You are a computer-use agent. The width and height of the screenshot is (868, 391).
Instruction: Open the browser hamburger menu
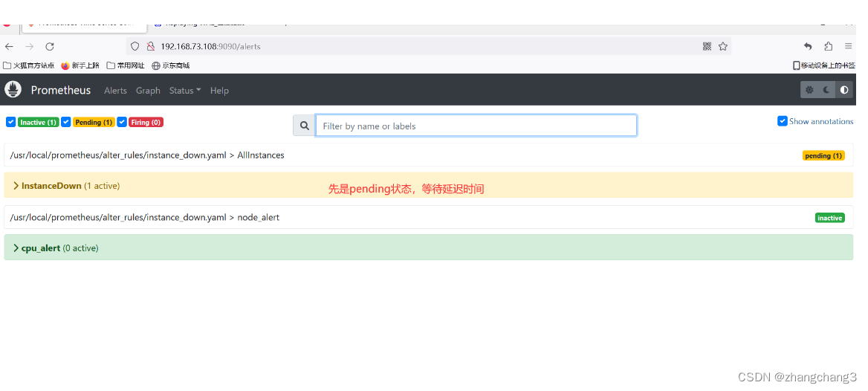pos(848,47)
